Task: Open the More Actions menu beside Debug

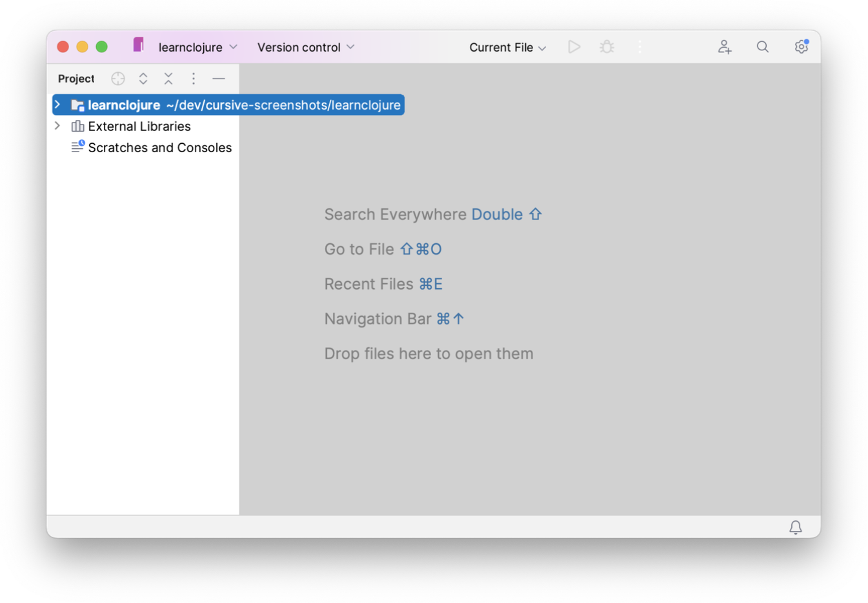Action: [640, 47]
